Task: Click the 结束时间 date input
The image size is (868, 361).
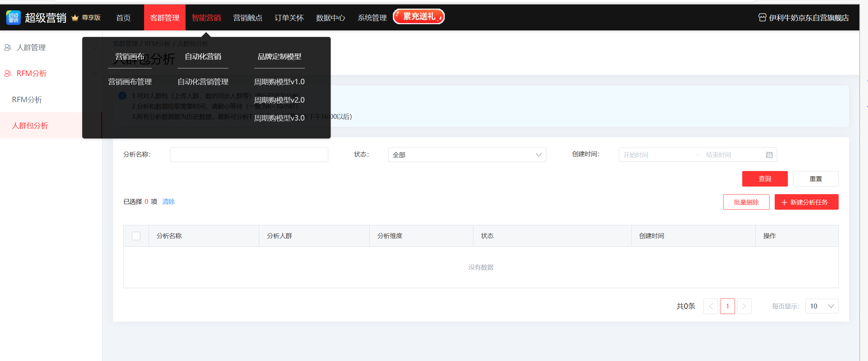Action: click(x=733, y=155)
